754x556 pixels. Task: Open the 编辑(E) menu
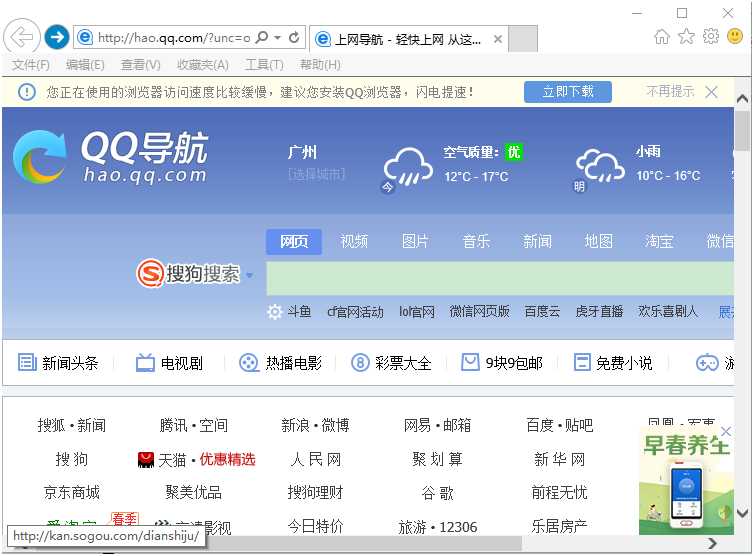pyautogui.click(x=85, y=64)
